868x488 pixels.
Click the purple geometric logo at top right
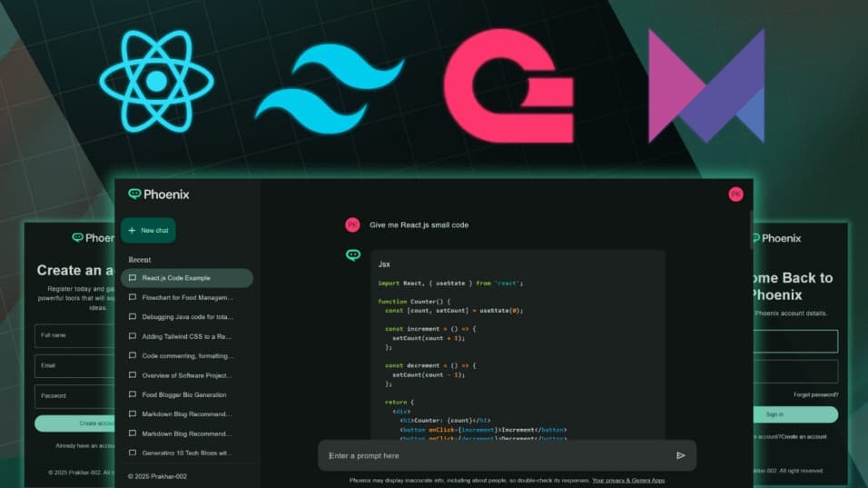coord(707,85)
